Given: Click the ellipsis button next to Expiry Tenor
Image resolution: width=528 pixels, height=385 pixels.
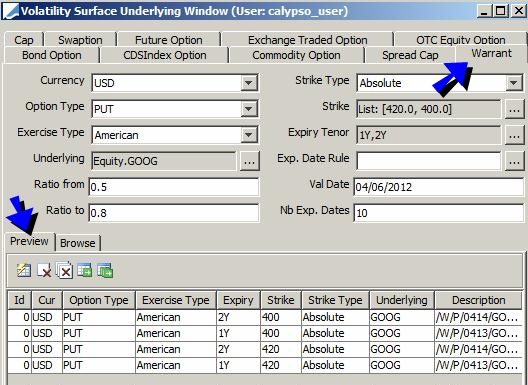Looking at the screenshot, I should [x=514, y=135].
